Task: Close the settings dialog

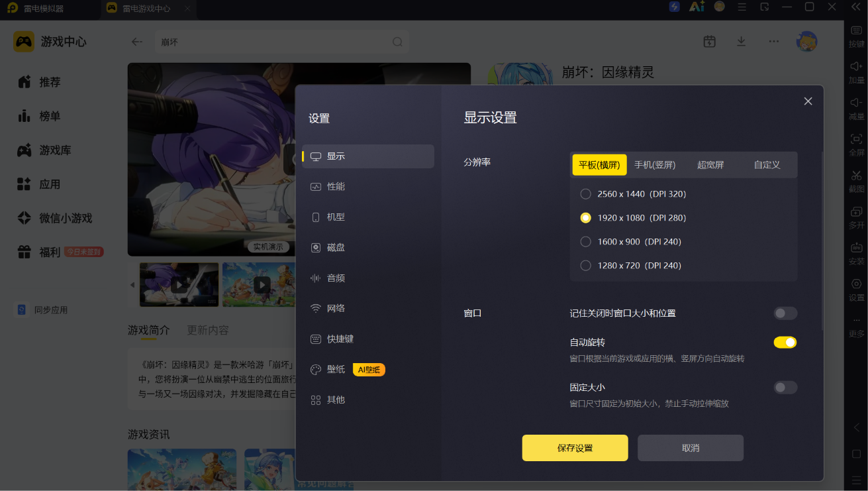Action: click(808, 101)
